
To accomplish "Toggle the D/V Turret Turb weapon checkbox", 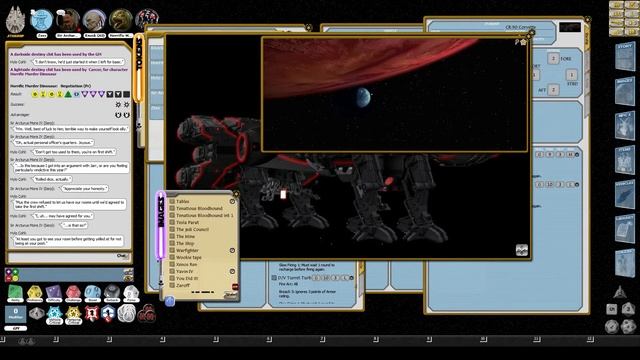I will click(274, 278).
